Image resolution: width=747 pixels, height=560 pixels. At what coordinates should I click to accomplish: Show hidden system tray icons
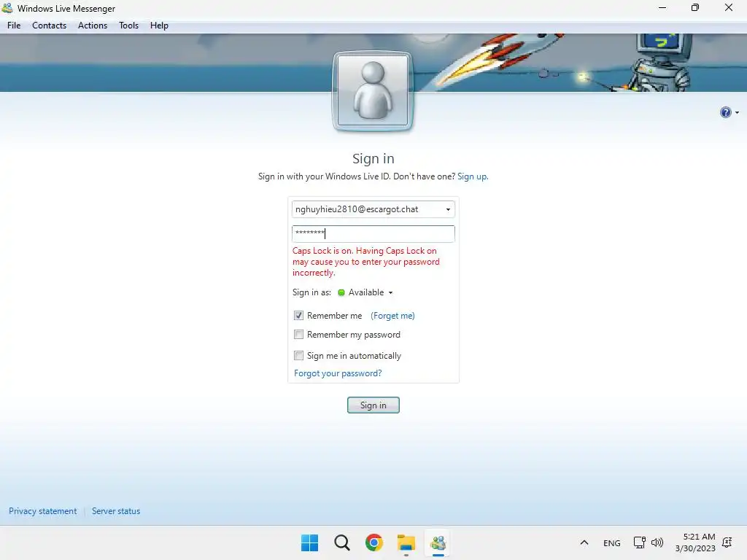point(584,542)
